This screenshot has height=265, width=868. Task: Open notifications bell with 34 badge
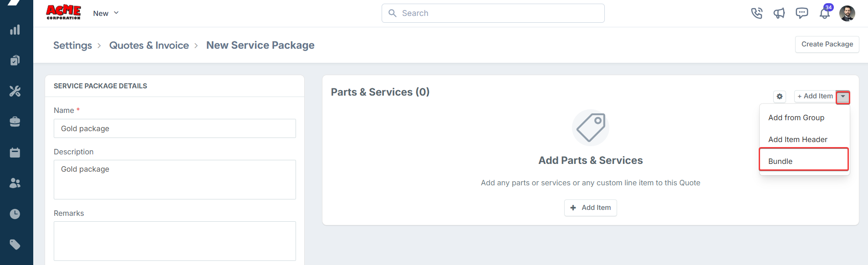pyautogui.click(x=825, y=12)
